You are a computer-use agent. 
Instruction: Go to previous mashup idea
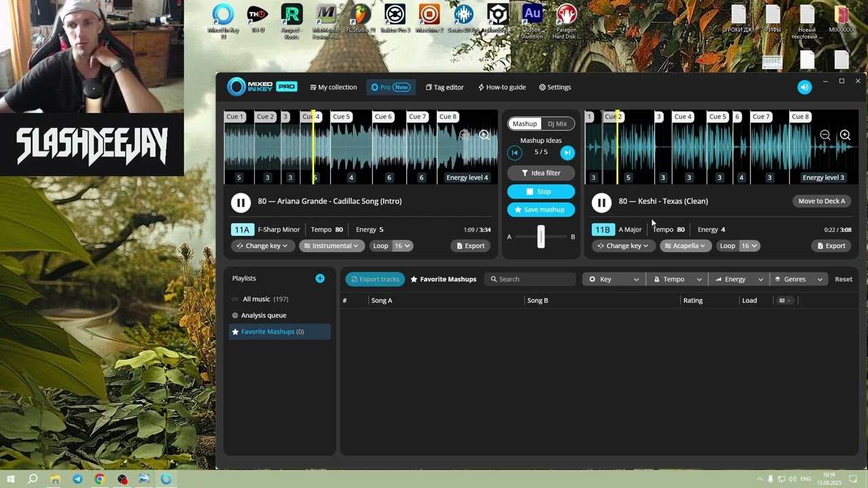coord(515,152)
